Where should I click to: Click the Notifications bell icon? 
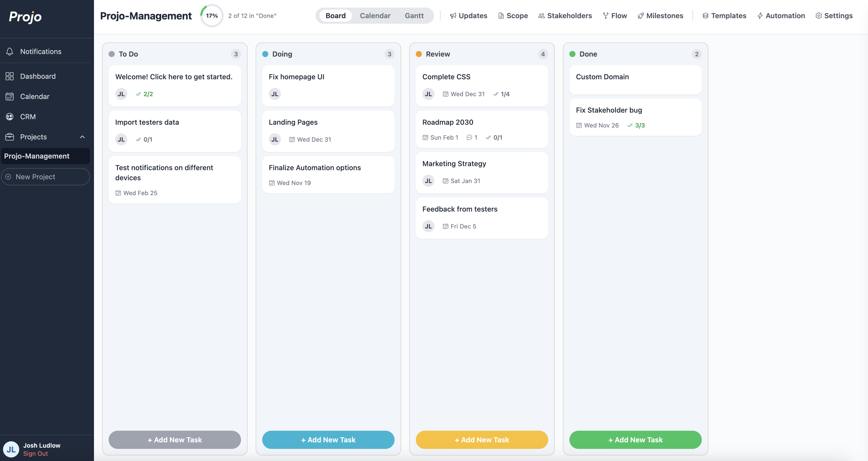tap(9, 52)
